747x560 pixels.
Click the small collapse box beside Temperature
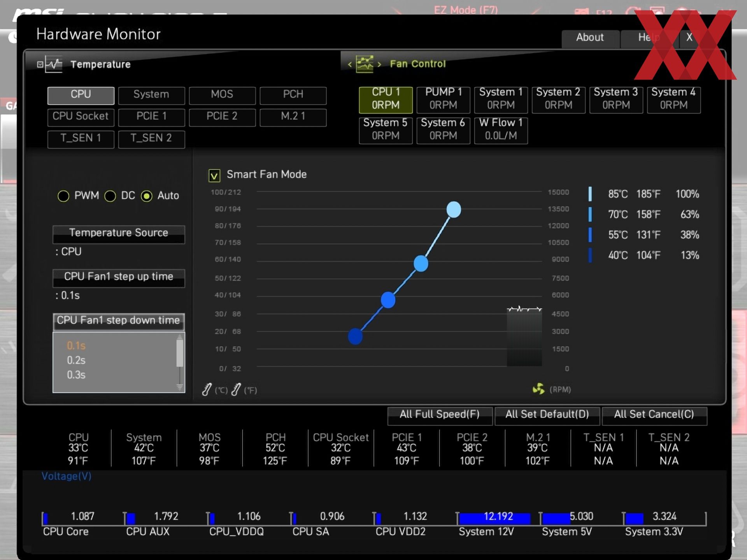tap(40, 64)
